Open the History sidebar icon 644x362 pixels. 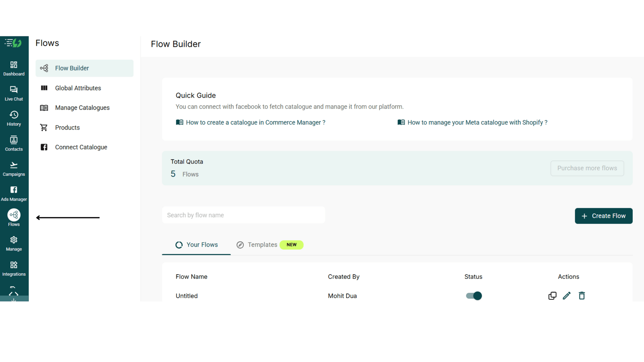click(x=14, y=119)
